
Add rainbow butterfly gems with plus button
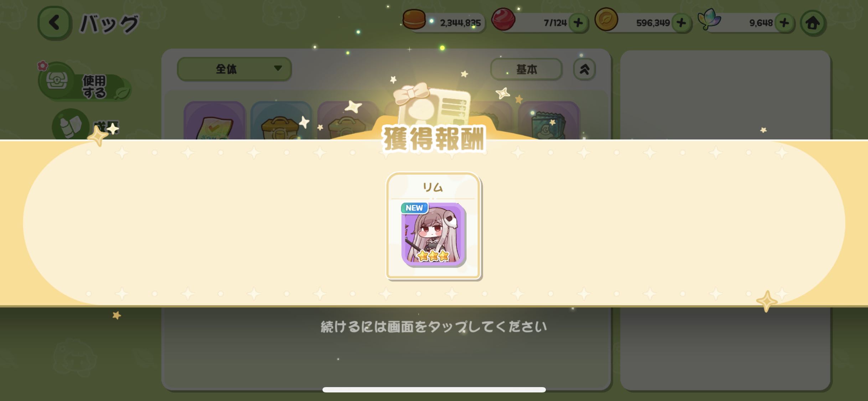[x=784, y=23]
